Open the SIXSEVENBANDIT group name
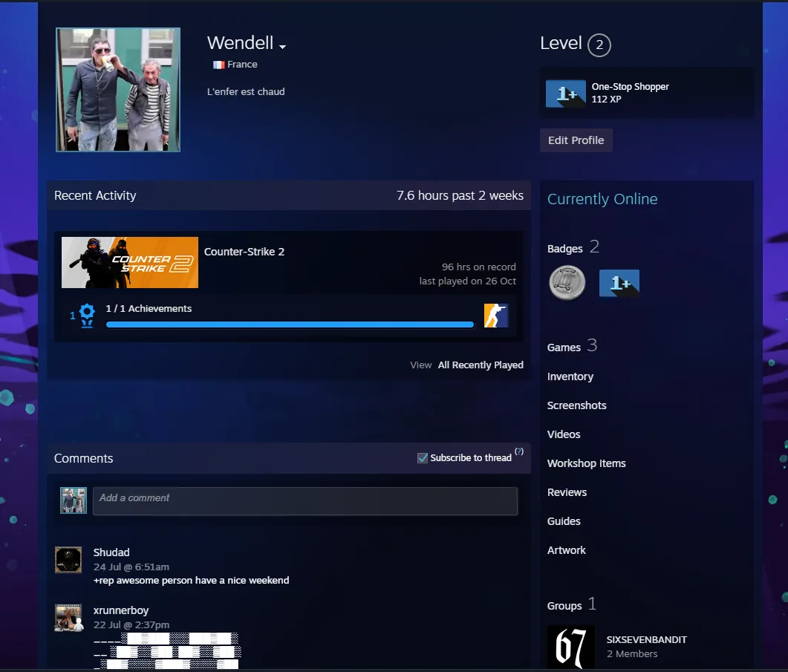 646,640
